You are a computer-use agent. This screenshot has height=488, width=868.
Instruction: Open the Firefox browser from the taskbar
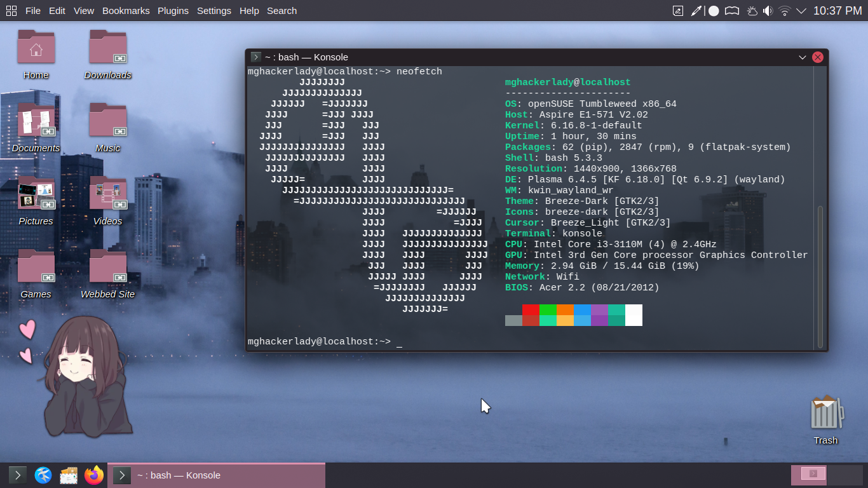coord(94,475)
